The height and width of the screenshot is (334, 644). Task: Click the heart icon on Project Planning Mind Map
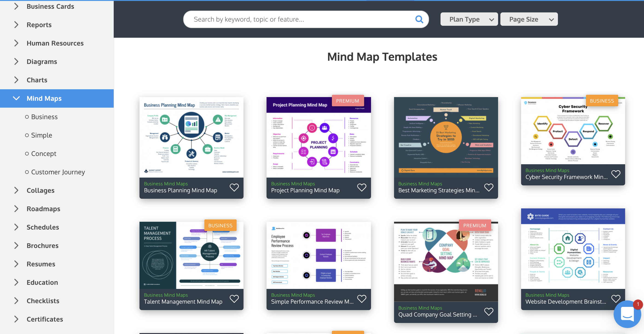361,187
